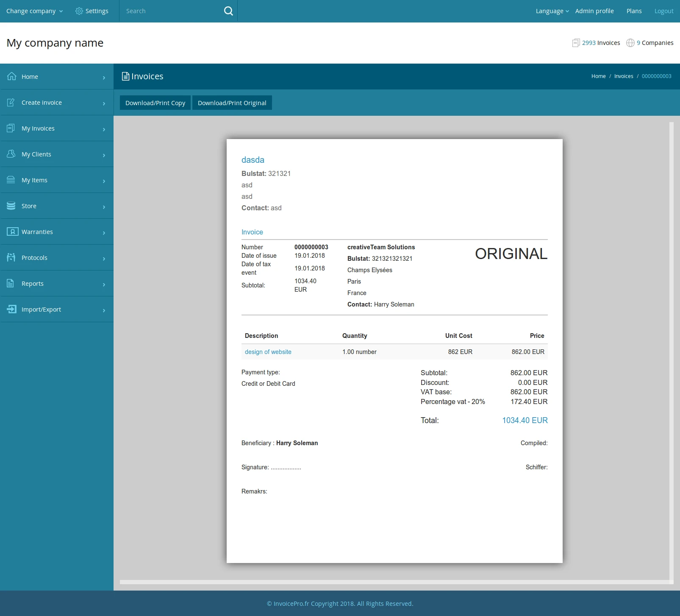Click 'Harry Soleman' beneficiary name

click(x=297, y=443)
